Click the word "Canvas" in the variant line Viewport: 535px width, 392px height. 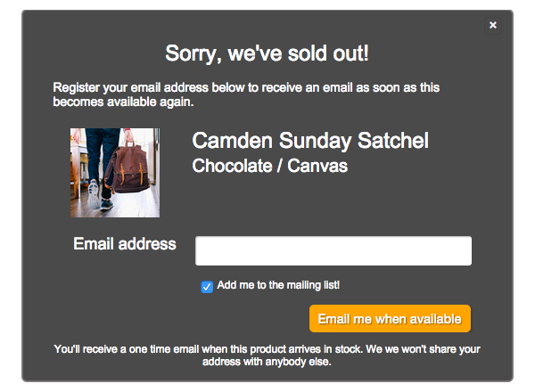point(317,166)
